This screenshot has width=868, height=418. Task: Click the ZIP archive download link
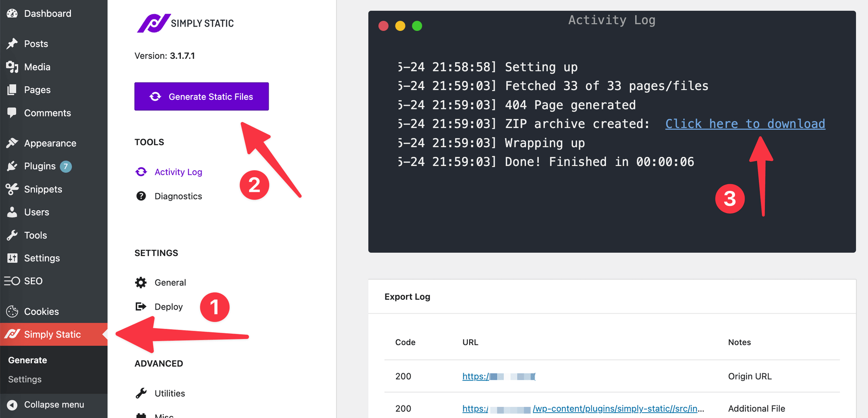pos(745,124)
